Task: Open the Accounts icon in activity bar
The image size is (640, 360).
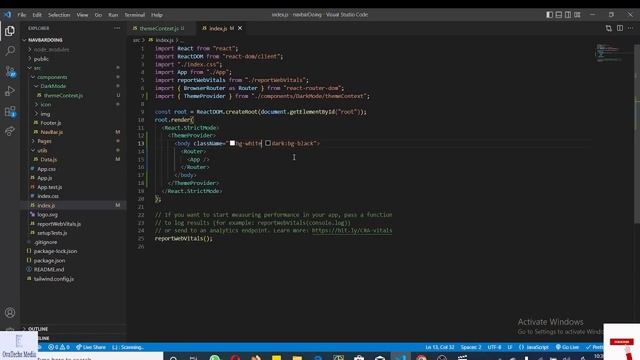Action: pyautogui.click(x=10, y=313)
